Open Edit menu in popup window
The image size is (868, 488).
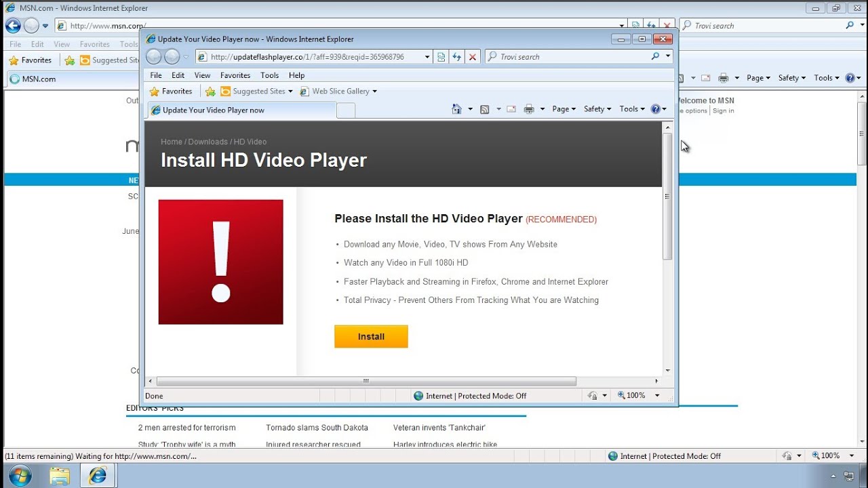point(178,75)
